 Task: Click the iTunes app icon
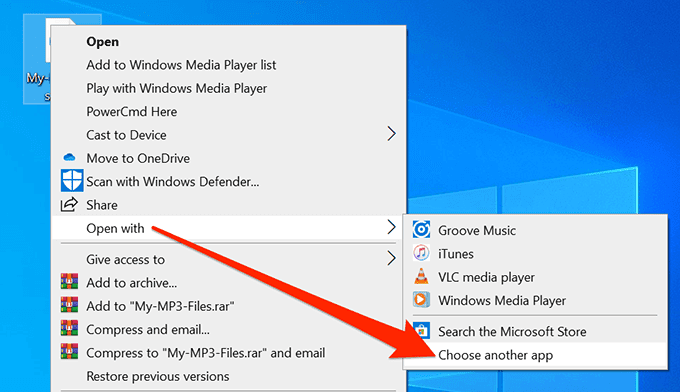421,253
